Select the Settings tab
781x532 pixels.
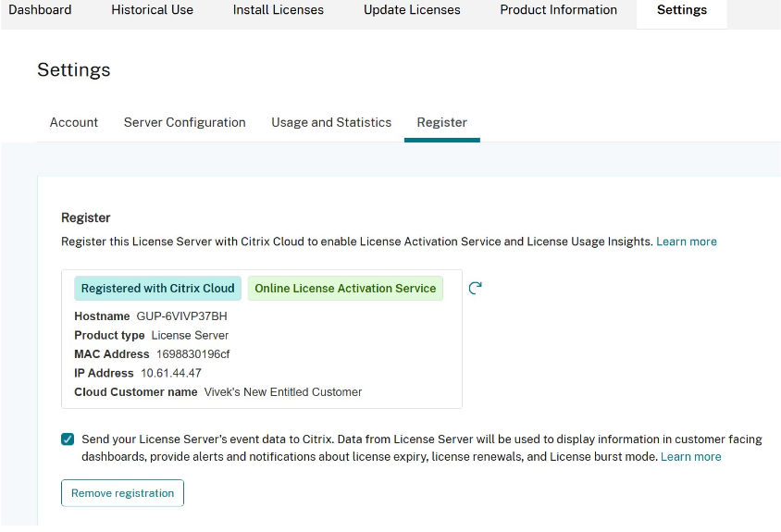pyautogui.click(x=681, y=10)
